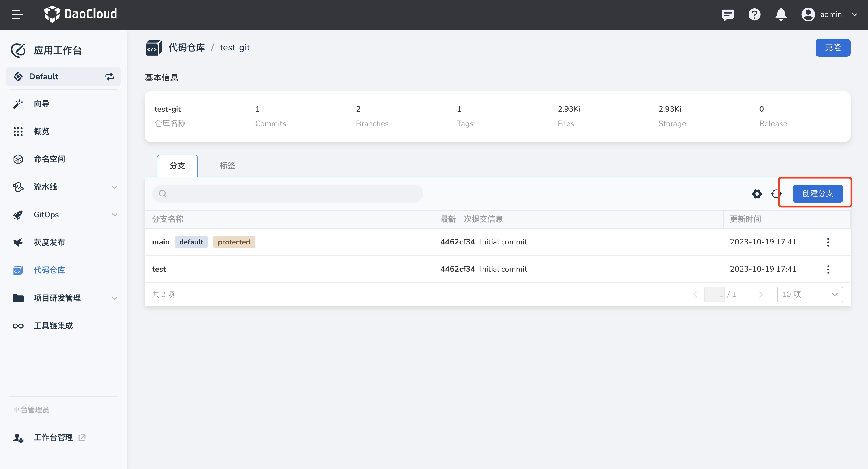Toggle the hamburger sidebar menu icon
Viewport: 868px width, 469px height.
click(17, 14)
